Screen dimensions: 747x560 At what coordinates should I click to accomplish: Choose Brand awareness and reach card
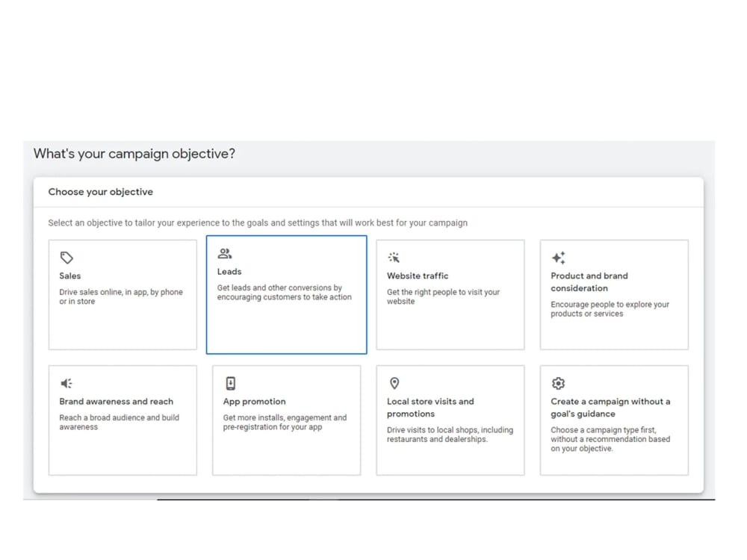123,420
